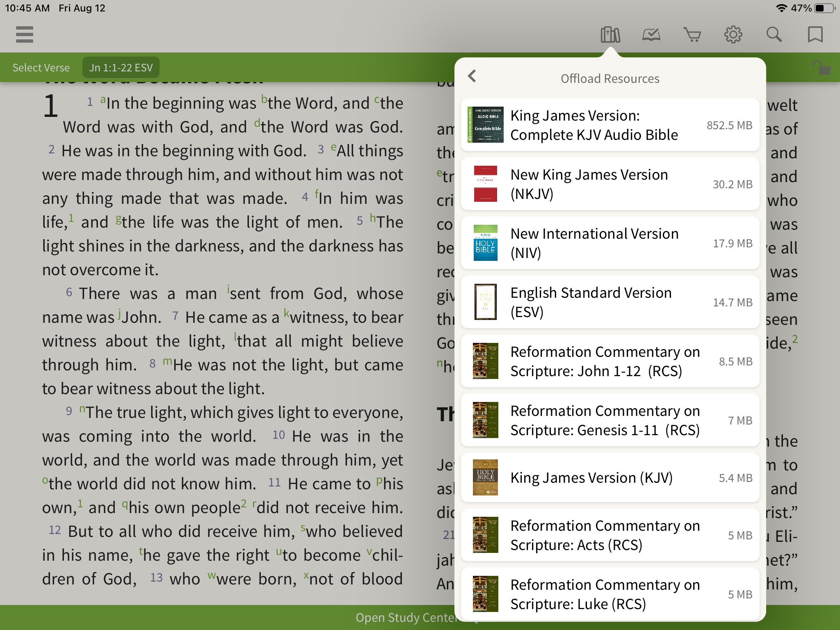Open the Jn 1:1-22 ESV selector

[121, 68]
